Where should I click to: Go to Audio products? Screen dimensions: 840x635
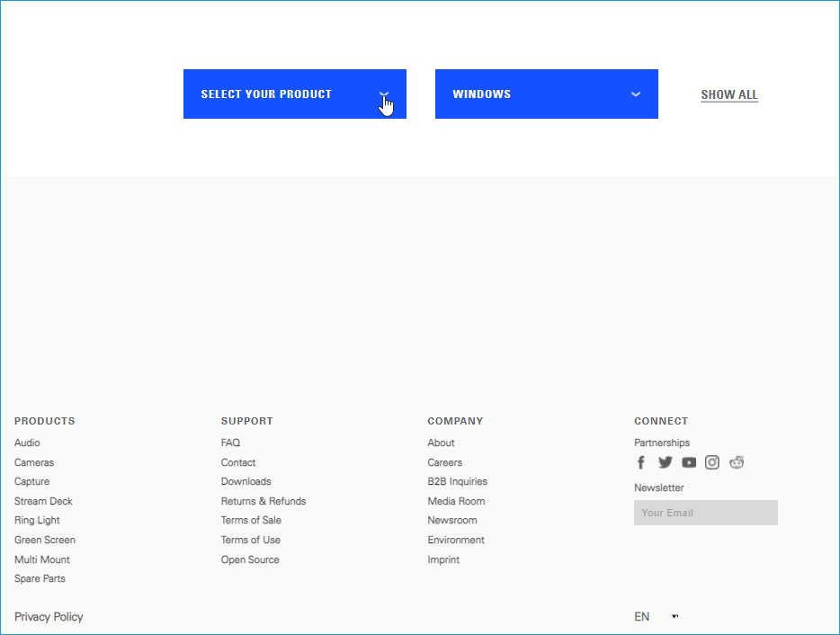[x=27, y=443]
